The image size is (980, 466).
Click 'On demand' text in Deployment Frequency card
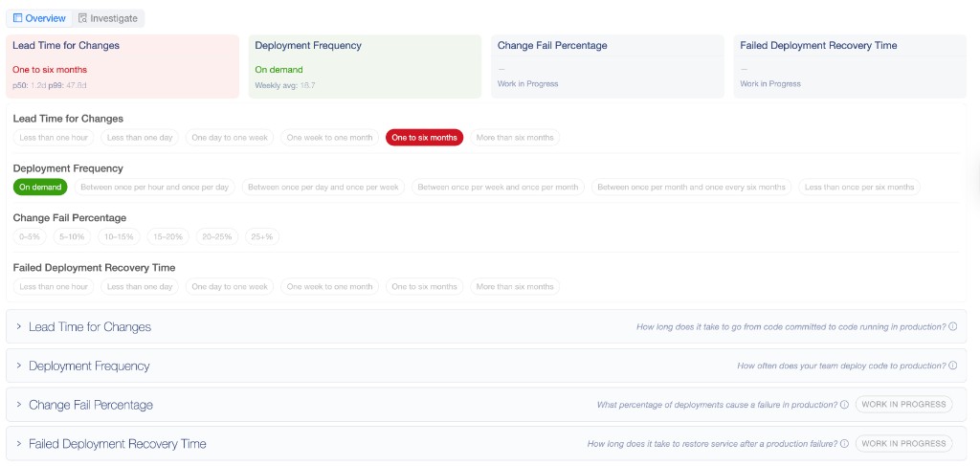pos(278,69)
